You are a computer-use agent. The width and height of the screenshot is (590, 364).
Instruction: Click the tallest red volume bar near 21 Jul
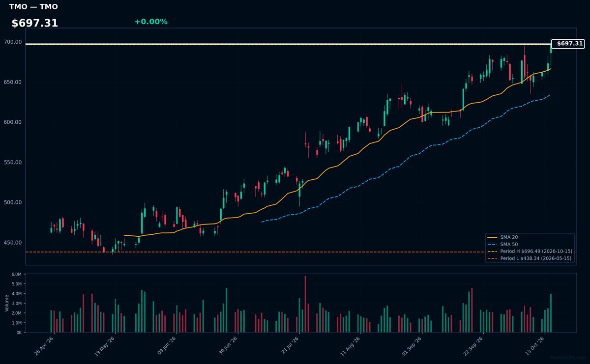(x=305, y=304)
